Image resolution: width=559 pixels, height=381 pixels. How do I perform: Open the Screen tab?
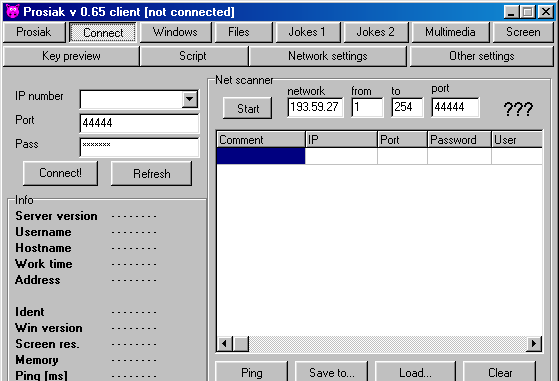click(x=523, y=32)
